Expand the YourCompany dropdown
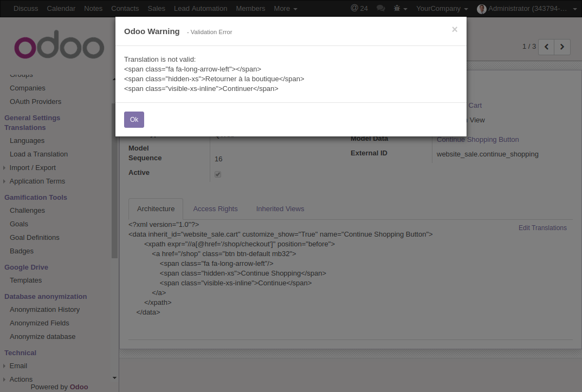Viewport: 582px width, 392px height. click(442, 8)
